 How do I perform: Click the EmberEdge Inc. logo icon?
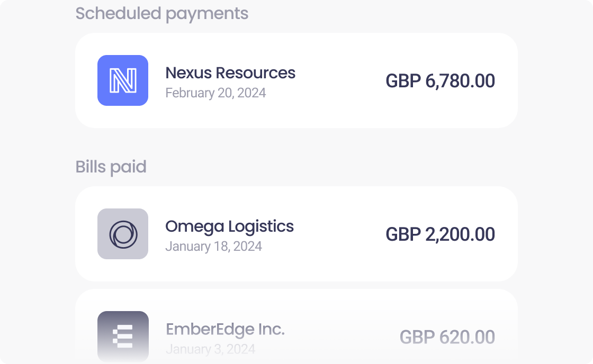click(x=123, y=336)
